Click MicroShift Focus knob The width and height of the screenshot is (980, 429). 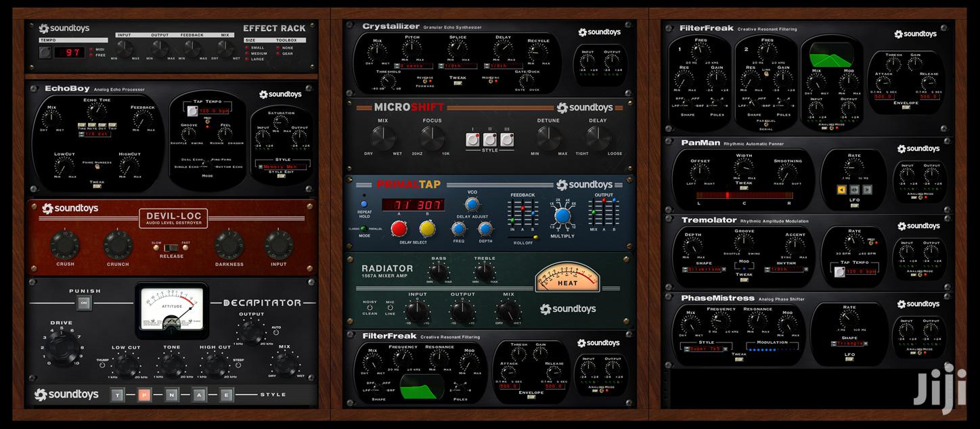[431, 138]
